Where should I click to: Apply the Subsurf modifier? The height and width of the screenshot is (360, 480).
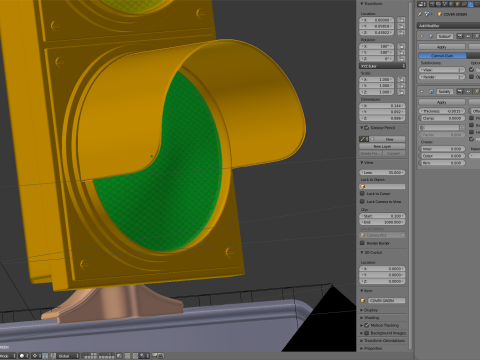[442, 47]
